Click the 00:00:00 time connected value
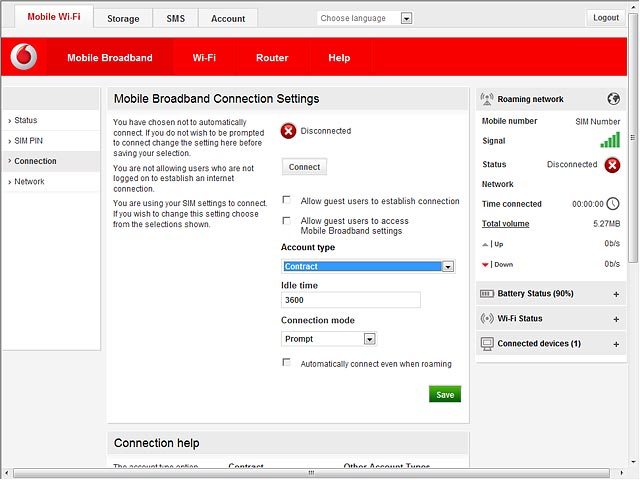640x480 pixels. [588, 204]
